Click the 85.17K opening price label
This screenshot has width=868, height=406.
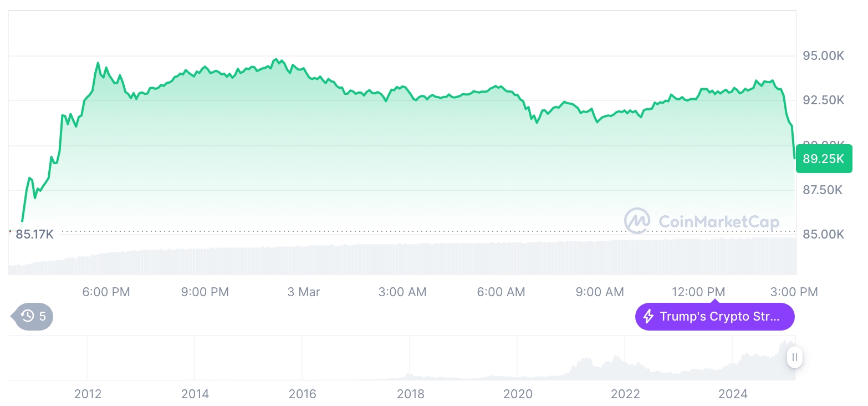pos(34,234)
